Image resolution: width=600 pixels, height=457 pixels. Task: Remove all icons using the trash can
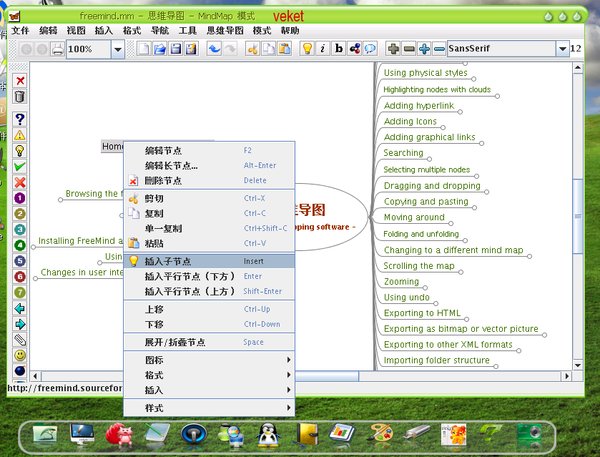tap(20, 96)
